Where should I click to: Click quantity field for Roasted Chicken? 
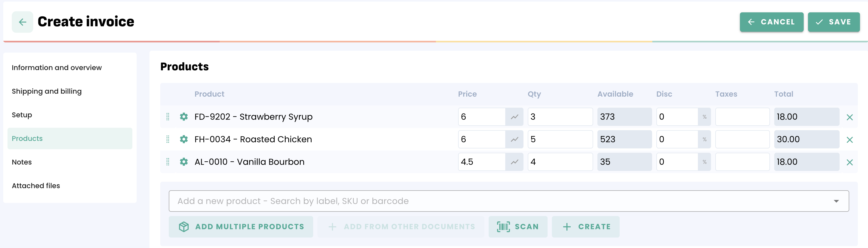pyautogui.click(x=560, y=139)
